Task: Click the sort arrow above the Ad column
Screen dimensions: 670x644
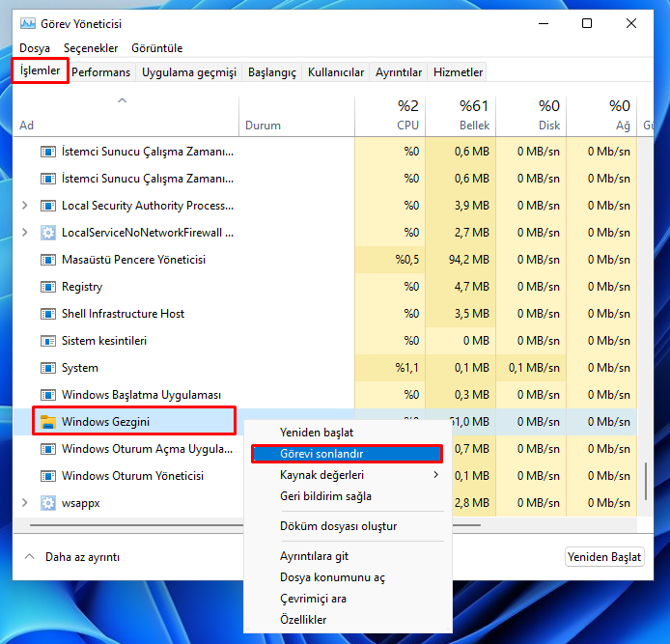Action: click(x=123, y=100)
